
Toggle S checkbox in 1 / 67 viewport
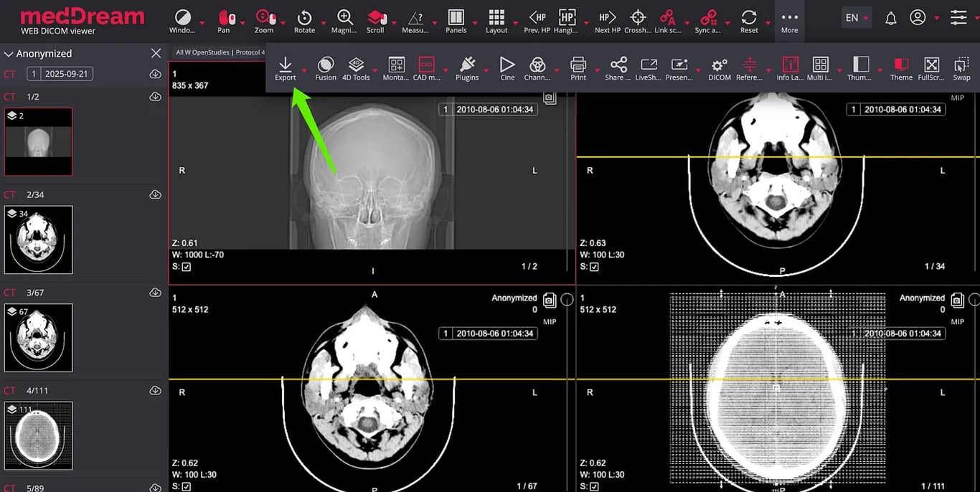pyautogui.click(x=187, y=486)
